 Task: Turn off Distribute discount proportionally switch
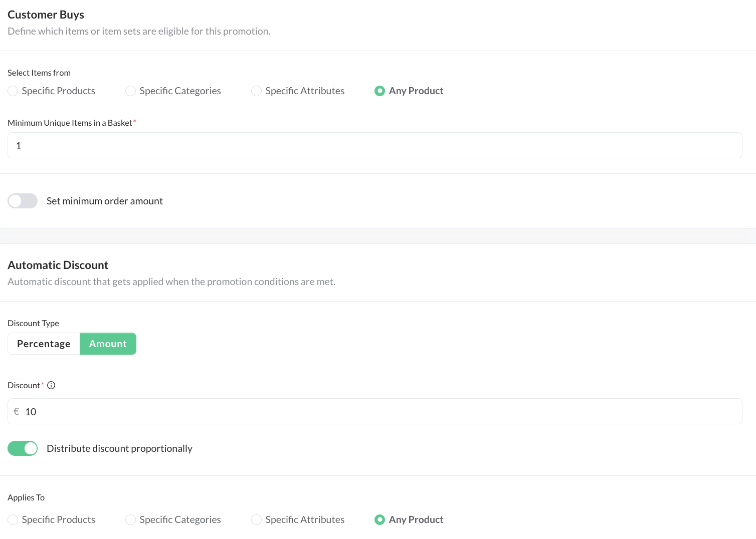23,448
